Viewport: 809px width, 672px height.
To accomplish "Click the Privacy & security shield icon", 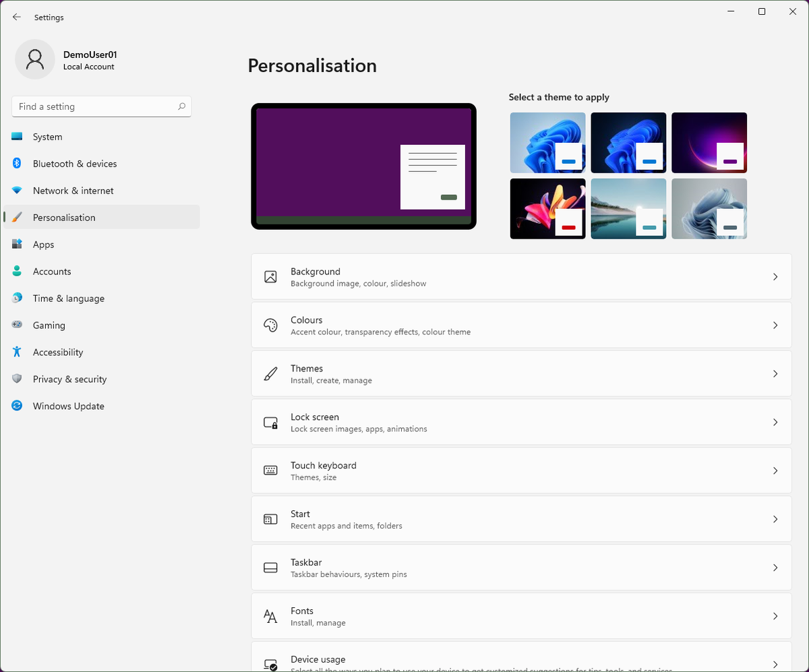I will pyautogui.click(x=17, y=379).
